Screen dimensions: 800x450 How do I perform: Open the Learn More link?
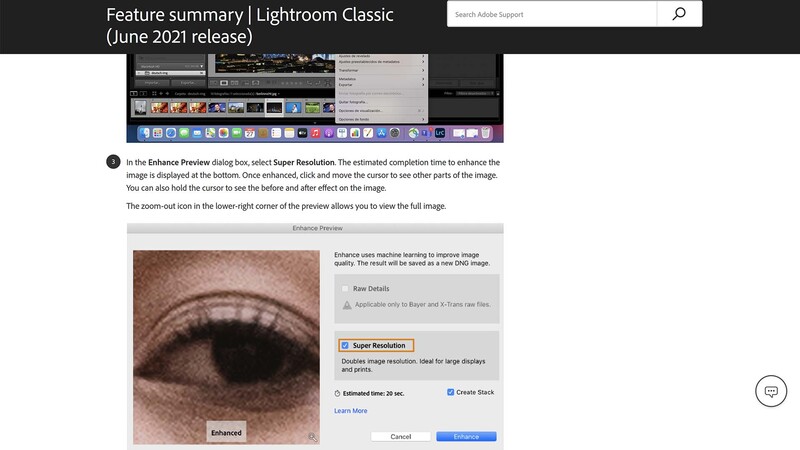(351, 411)
